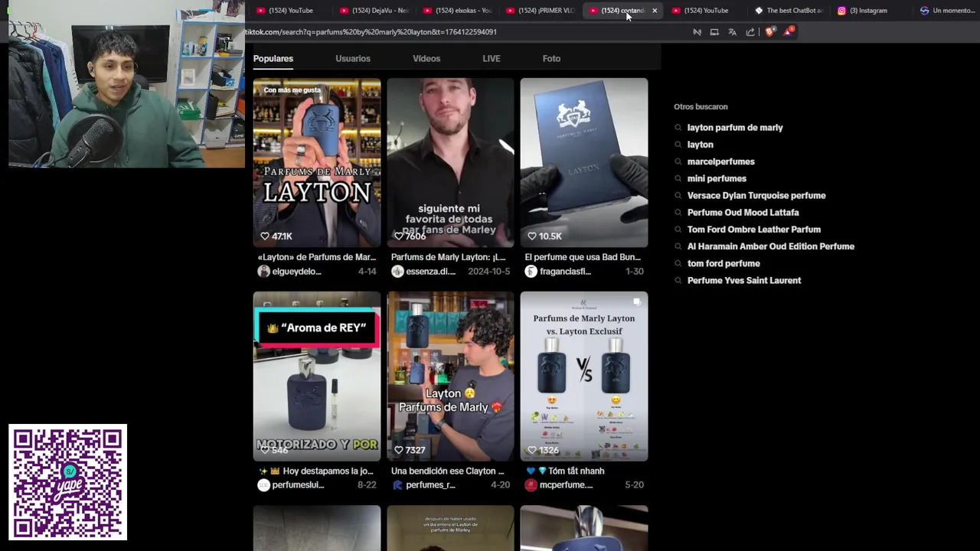
Task: Select the layton search suggestion
Action: click(x=701, y=145)
